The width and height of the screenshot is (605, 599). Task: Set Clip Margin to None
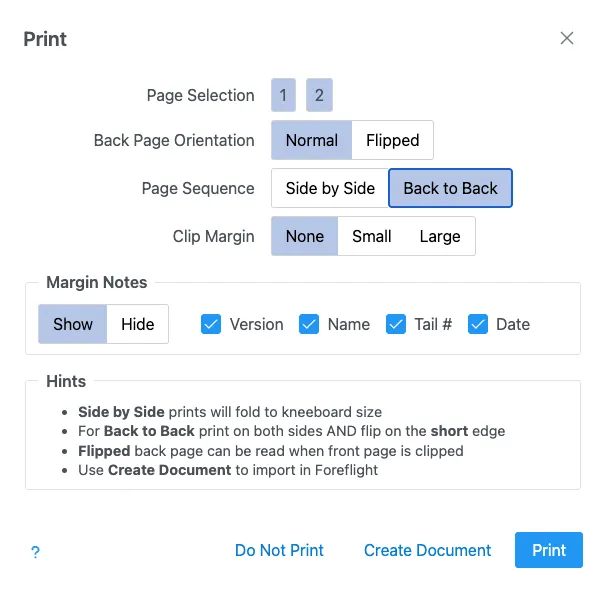304,237
